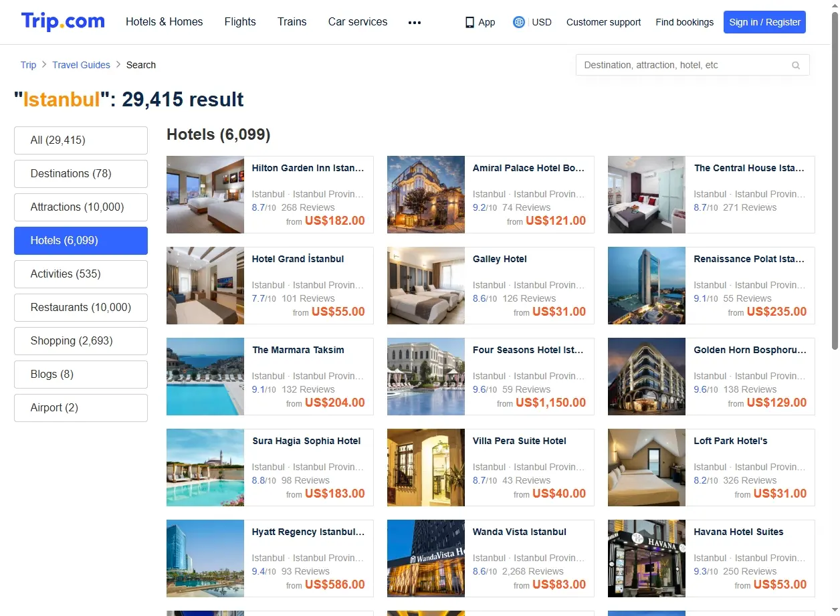Viewport: 840px width, 616px height.
Task: Click the US$182.00 price
Action: pyautogui.click(x=335, y=221)
